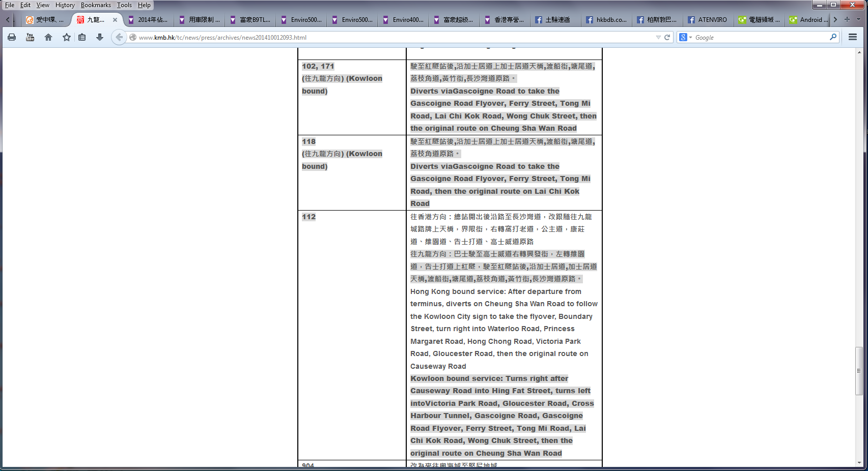Viewport: 868px width, 471px height.
Task: Switch to the 富豪B9TL tab
Action: 250,20
